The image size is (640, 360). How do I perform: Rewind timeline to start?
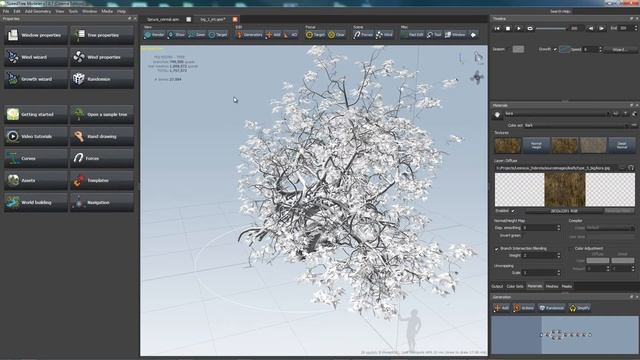click(x=497, y=29)
